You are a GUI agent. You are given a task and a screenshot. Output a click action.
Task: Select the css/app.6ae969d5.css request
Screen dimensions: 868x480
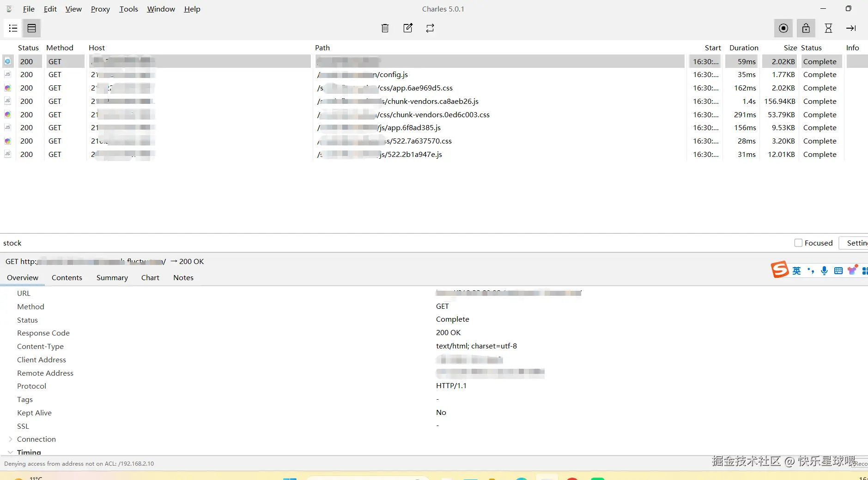click(x=434, y=88)
